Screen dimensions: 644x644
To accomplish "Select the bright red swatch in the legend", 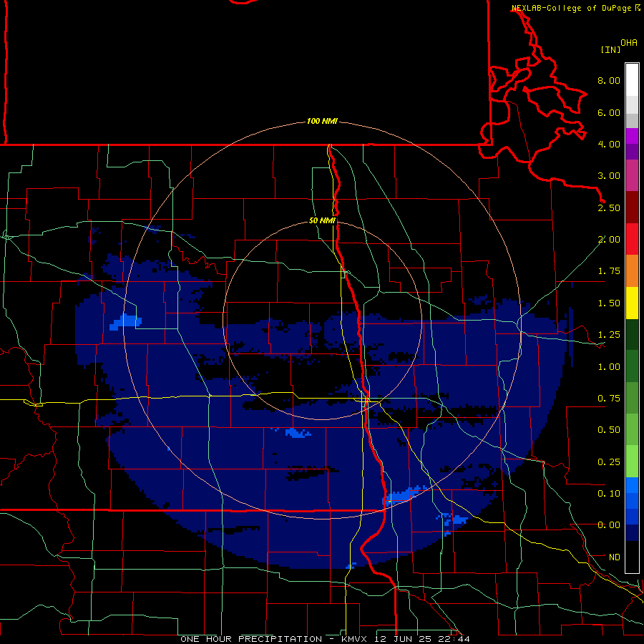I will pyautogui.click(x=632, y=239).
